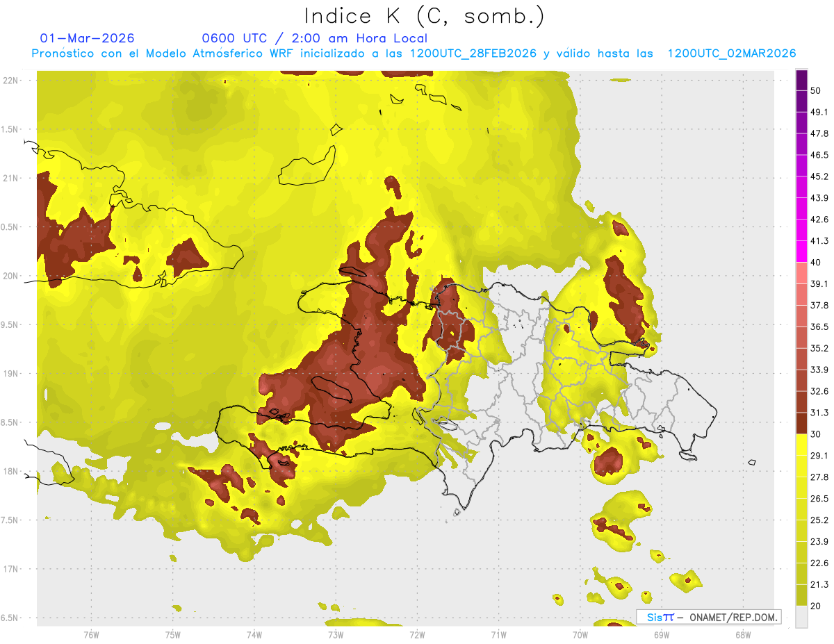The height and width of the screenshot is (644, 834).
Task: Click the latitude axis label "20N"
Action: pyautogui.click(x=10, y=276)
